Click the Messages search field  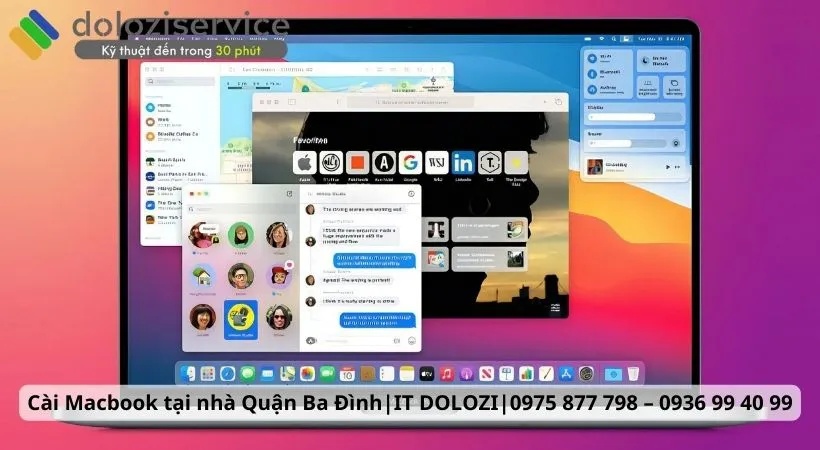pos(242,209)
